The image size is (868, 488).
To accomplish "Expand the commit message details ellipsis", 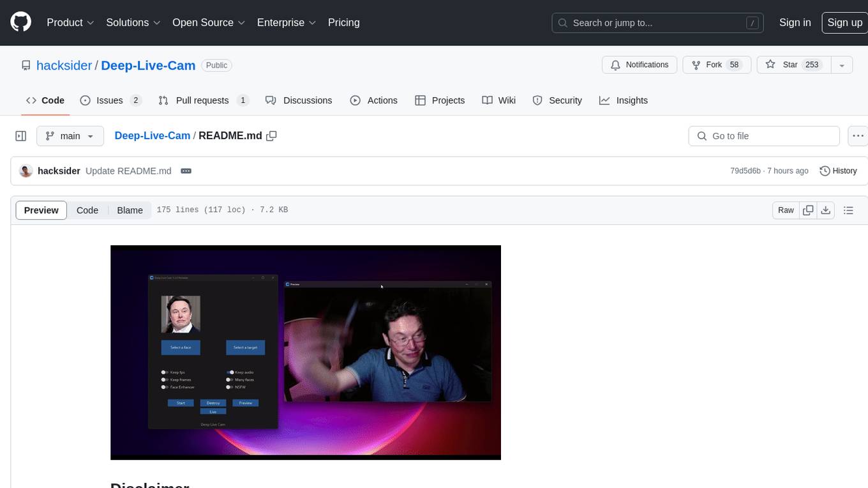I will [186, 171].
